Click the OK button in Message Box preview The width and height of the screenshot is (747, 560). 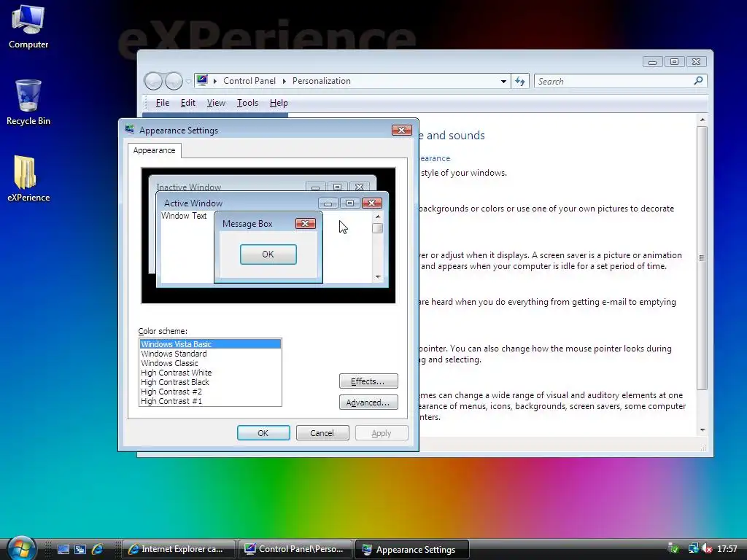click(x=268, y=254)
